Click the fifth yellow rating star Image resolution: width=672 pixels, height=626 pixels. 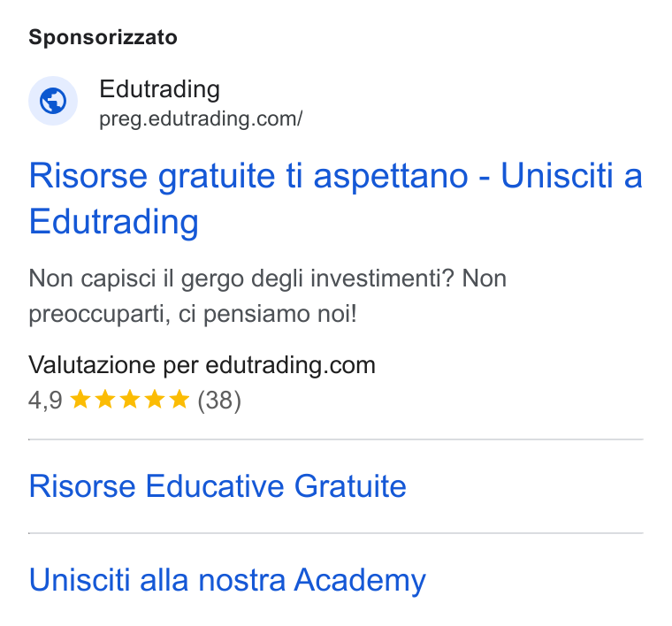pyautogui.click(x=179, y=400)
